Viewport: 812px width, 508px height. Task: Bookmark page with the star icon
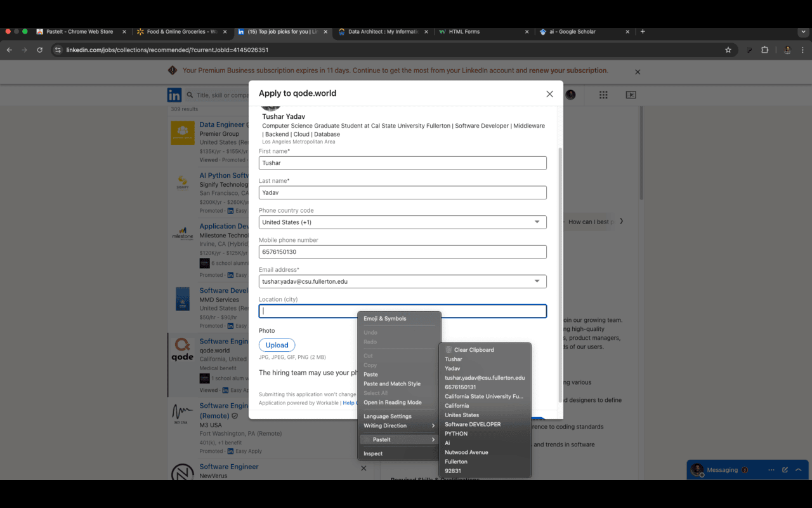(x=728, y=50)
